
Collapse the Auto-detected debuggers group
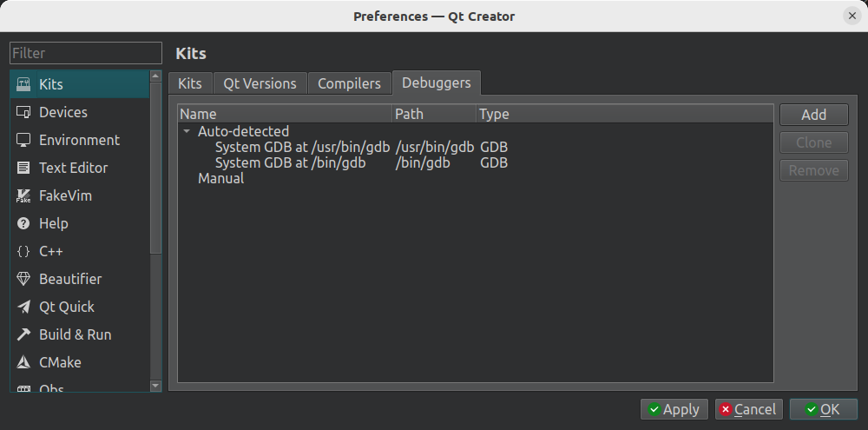[x=187, y=131]
